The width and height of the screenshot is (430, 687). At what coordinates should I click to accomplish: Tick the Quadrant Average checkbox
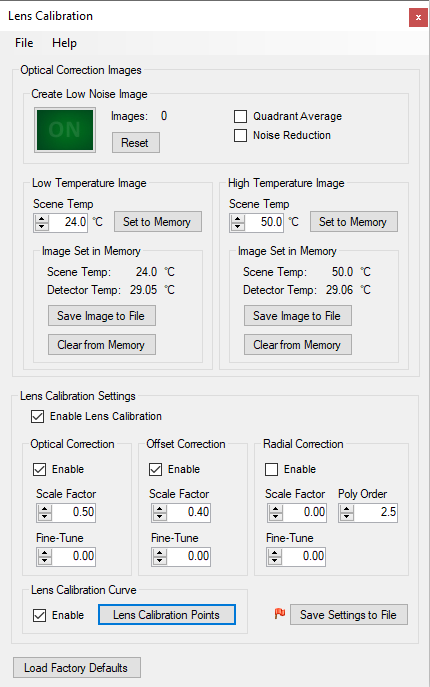(240, 117)
